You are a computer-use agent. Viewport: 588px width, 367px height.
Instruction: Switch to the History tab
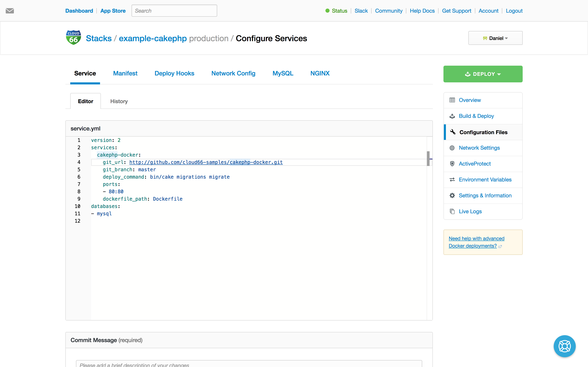click(x=119, y=101)
